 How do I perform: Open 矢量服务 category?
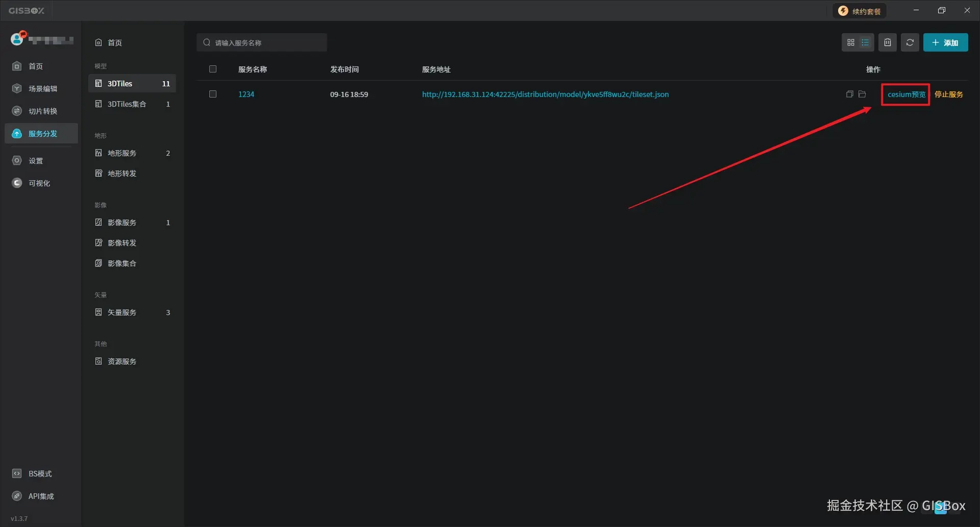click(x=132, y=313)
